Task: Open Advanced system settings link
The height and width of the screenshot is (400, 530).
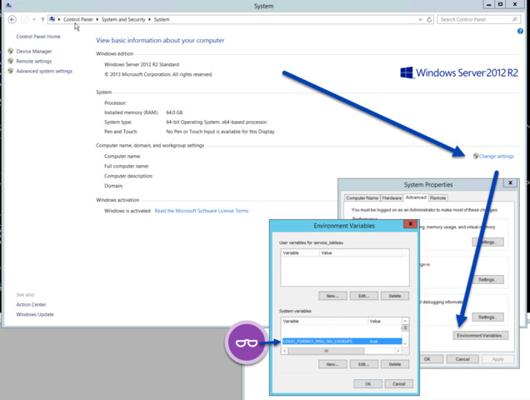Action: pyautogui.click(x=44, y=71)
